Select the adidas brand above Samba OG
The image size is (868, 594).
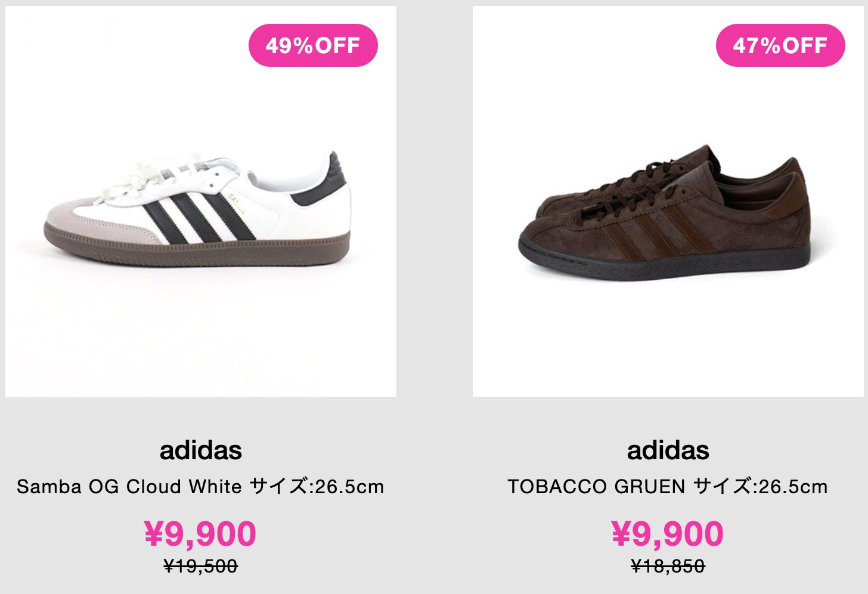(200, 450)
